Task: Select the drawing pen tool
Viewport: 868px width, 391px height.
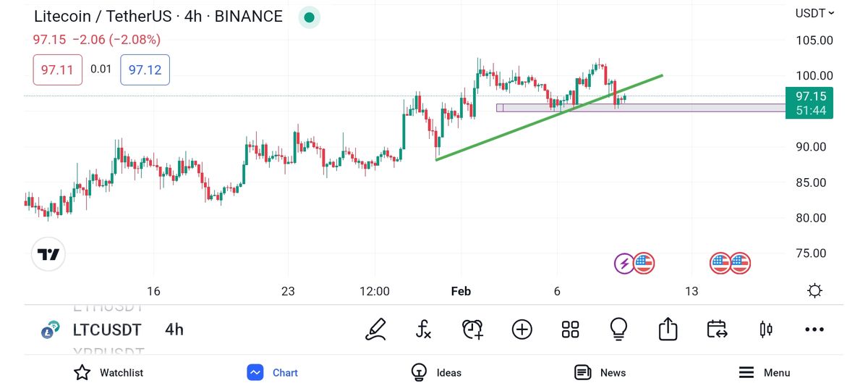Action: 375,329
